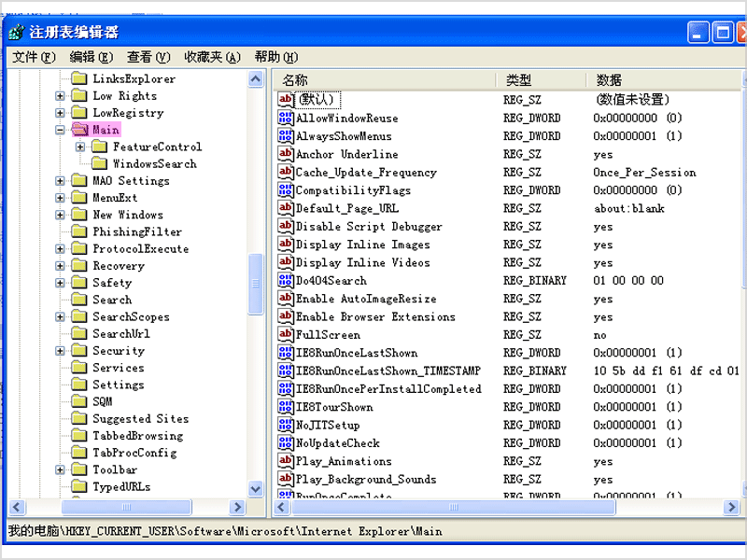Click the binary icon of Do404Search

point(286,281)
